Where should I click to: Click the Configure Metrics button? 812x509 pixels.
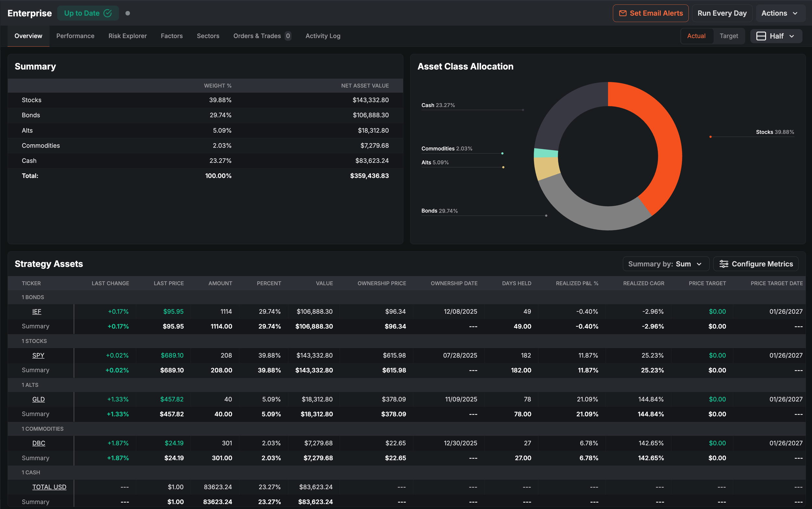coord(756,264)
